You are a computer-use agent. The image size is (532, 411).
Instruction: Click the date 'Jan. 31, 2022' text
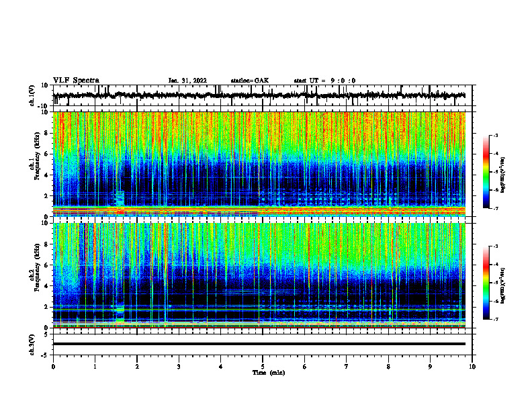point(187,81)
